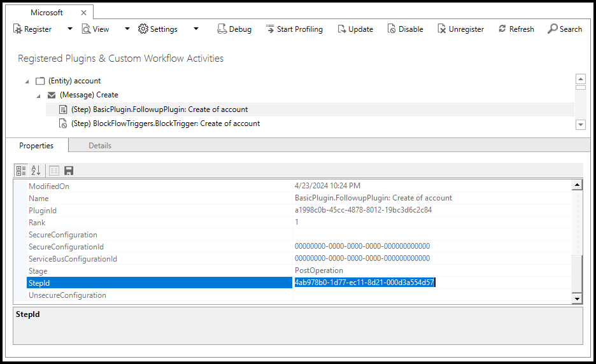Collapse the (Message) Create node
Screen dimensions: 596x364
[x=38, y=95]
